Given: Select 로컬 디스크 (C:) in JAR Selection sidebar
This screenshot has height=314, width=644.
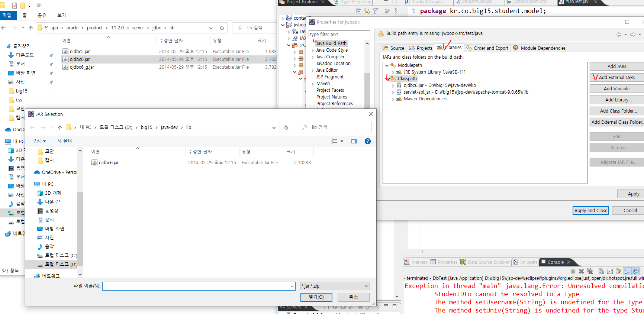Looking at the screenshot, I should click(x=57, y=255).
